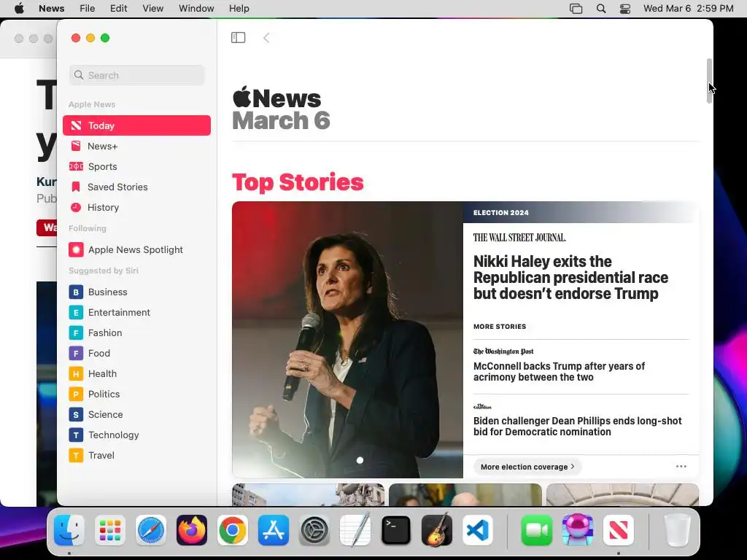Viewport: 747px width, 560px height.
Task: Open GarageBand from the Dock
Action: point(437,530)
